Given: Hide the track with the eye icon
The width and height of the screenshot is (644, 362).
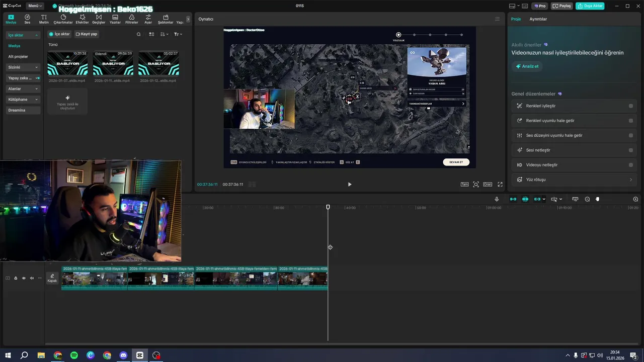Looking at the screenshot, I should (24, 278).
